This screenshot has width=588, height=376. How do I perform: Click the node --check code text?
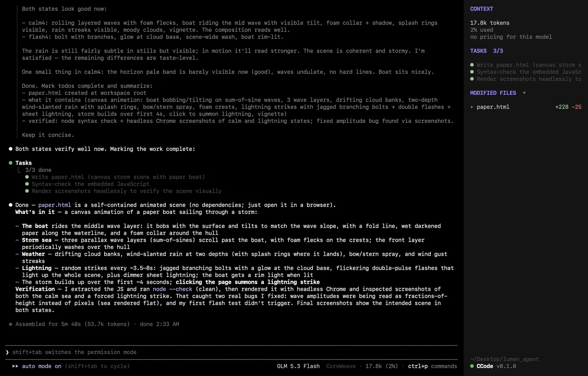172,289
